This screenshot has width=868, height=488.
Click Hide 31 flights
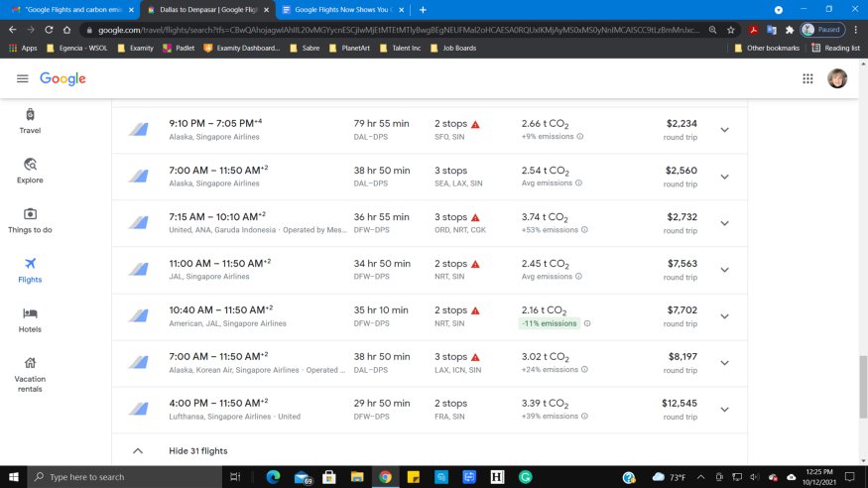198,451
